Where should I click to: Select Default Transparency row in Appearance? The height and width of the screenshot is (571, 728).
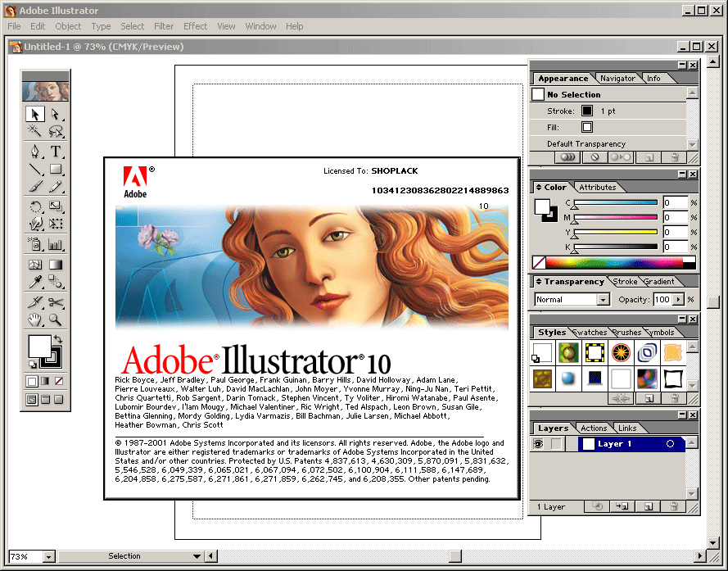pyautogui.click(x=608, y=144)
